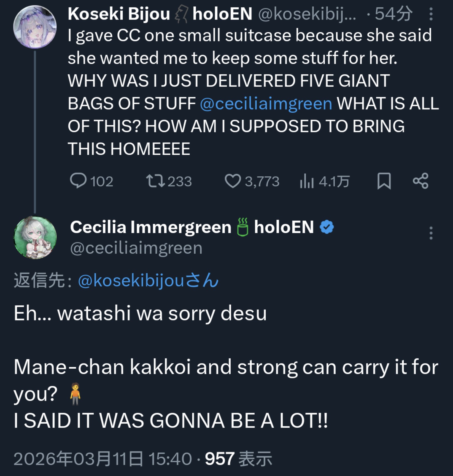The height and width of the screenshot is (476, 453).
Task: Open Cecilia Immergreen's profile avatar
Action: click(x=35, y=237)
